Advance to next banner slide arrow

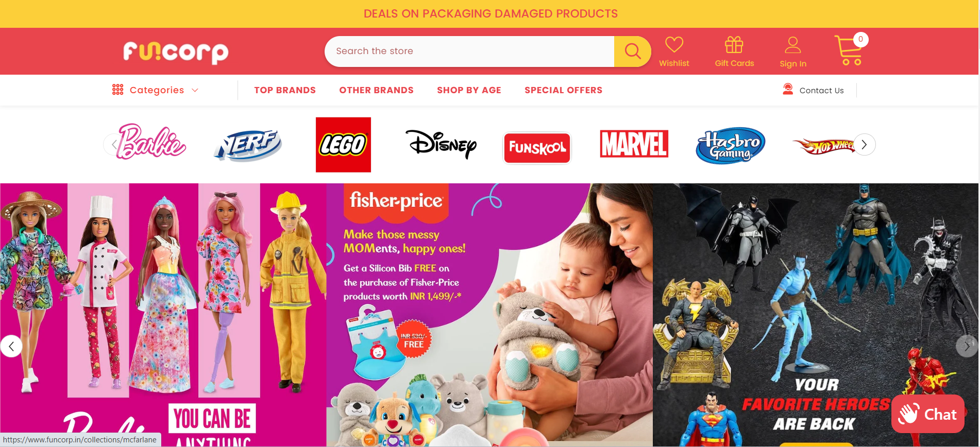click(x=967, y=346)
